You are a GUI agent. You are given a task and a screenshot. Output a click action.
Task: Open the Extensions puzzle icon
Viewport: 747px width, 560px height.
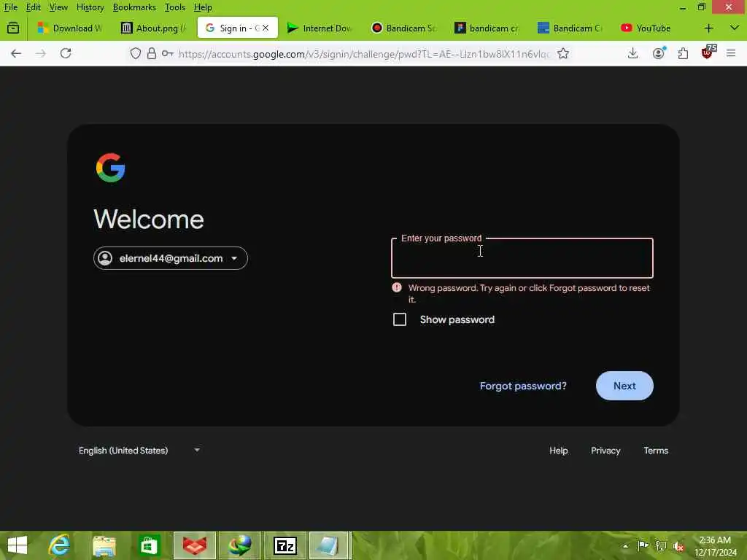point(683,53)
